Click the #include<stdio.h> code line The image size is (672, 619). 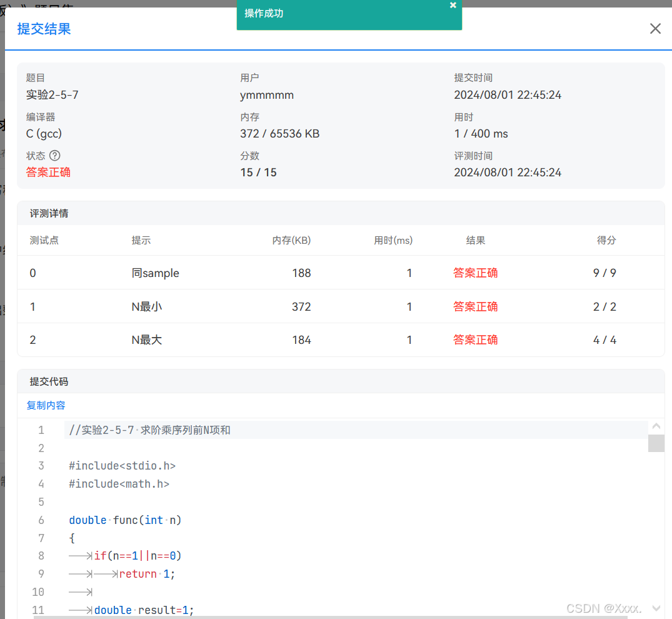point(122,466)
